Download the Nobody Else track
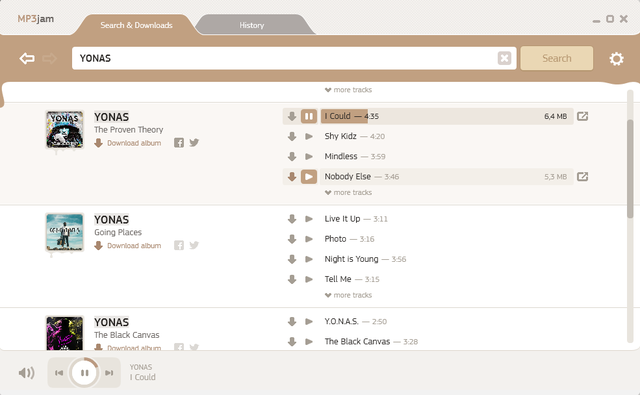The image size is (640, 395). [292, 177]
